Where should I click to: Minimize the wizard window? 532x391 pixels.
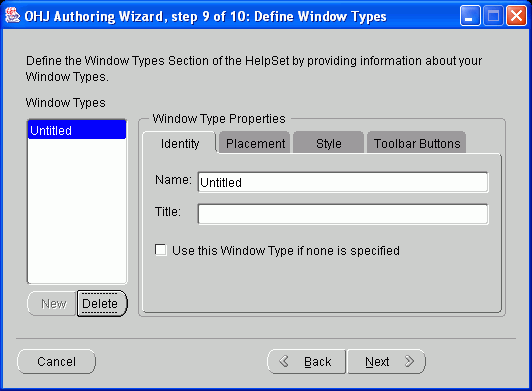[470, 16]
